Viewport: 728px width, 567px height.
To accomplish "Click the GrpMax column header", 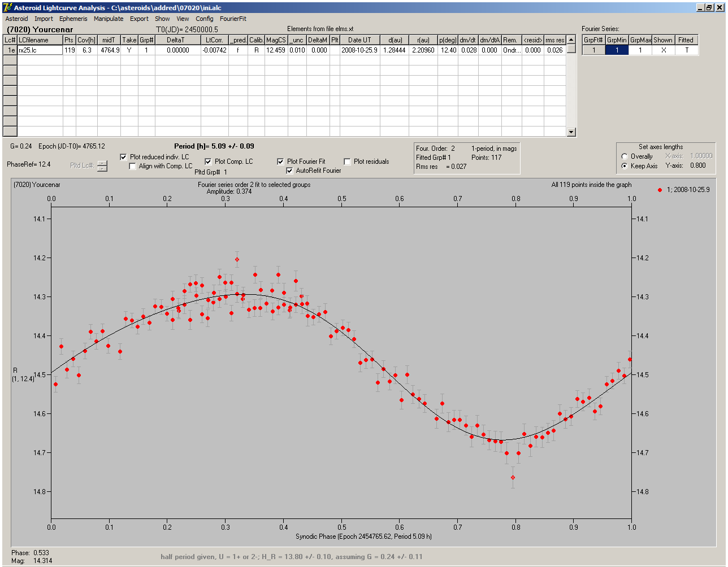I will pyautogui.click(x=640, y=40).
